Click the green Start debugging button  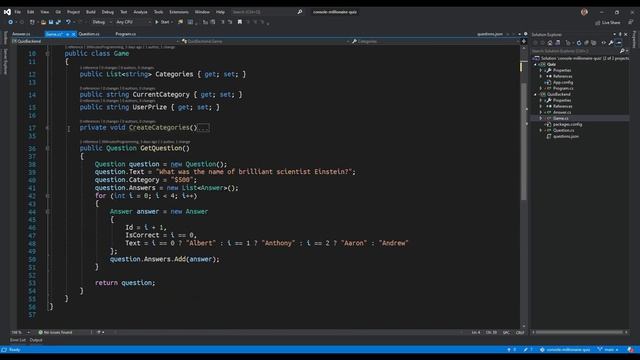pyautogui.click(x=162, y=22)
